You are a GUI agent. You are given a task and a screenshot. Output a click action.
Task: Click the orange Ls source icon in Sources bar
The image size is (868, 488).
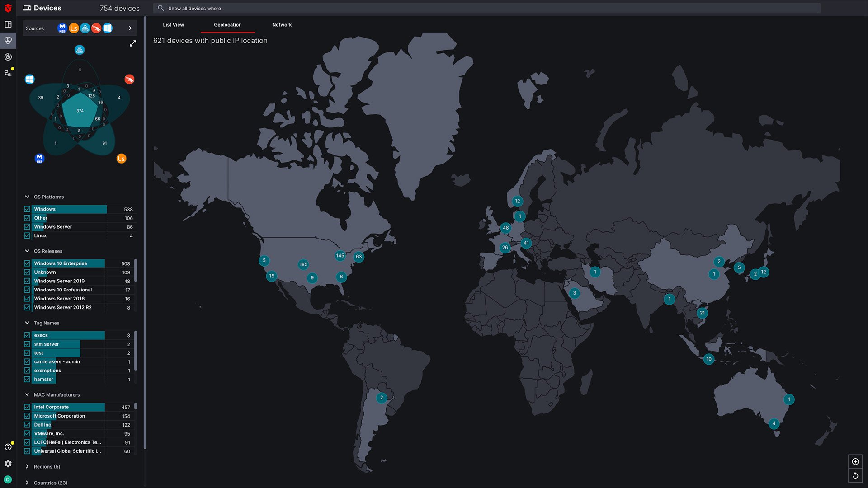[74, 28]
